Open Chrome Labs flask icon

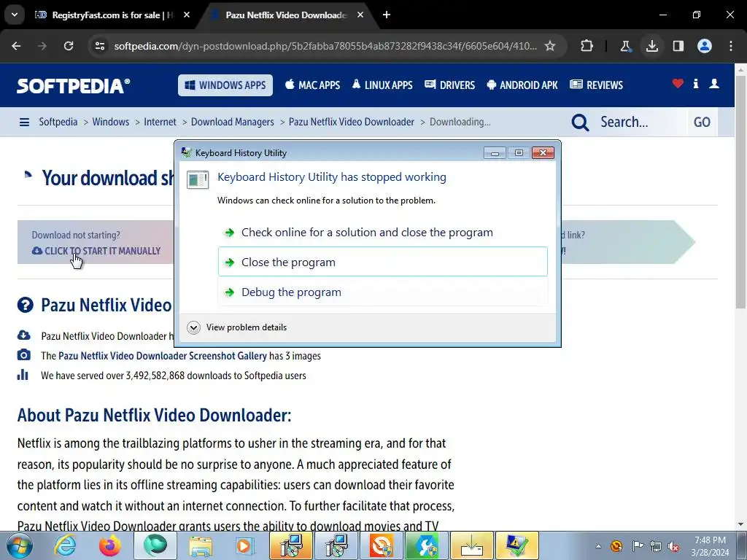(x=625, y=46)
